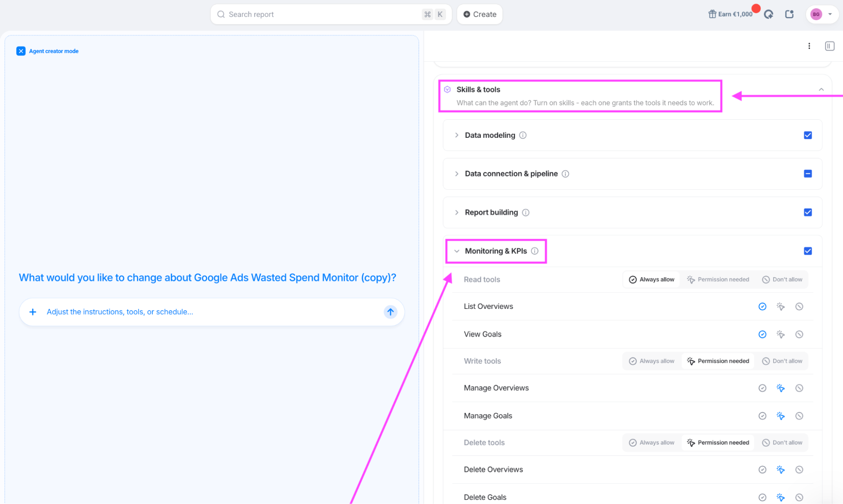Click the Create button
This screenshot has width=843, height=504.
pyautogui.click(x=479, y=14)
